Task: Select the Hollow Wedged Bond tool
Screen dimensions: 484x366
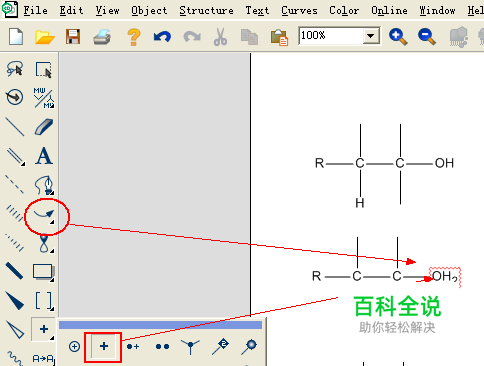Action: [x=15, y=329]
